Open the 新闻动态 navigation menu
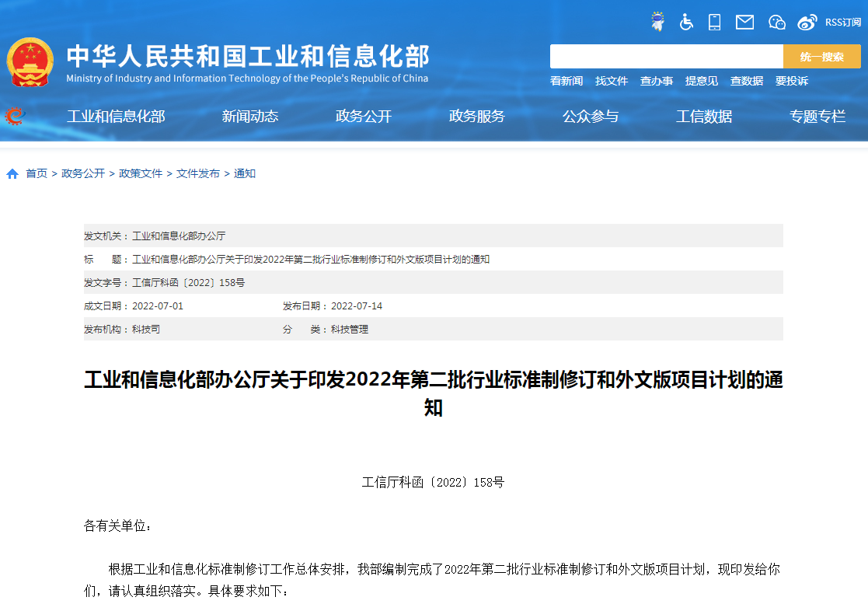868x604 pixels. [249, 117]
